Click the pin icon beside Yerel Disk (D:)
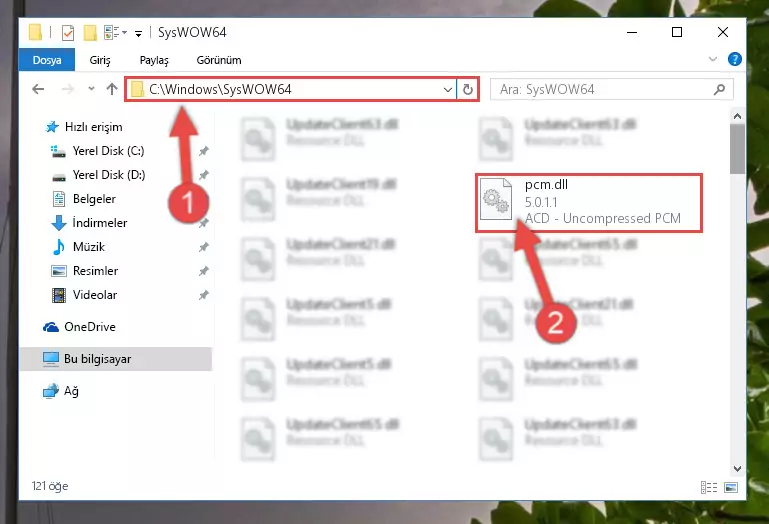769x524 pixels. tap(204, 175)
